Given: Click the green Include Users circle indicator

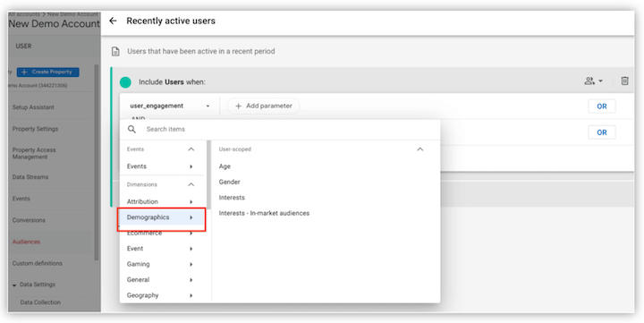Looking at the screenshot, I should click(x=125, y=82).
